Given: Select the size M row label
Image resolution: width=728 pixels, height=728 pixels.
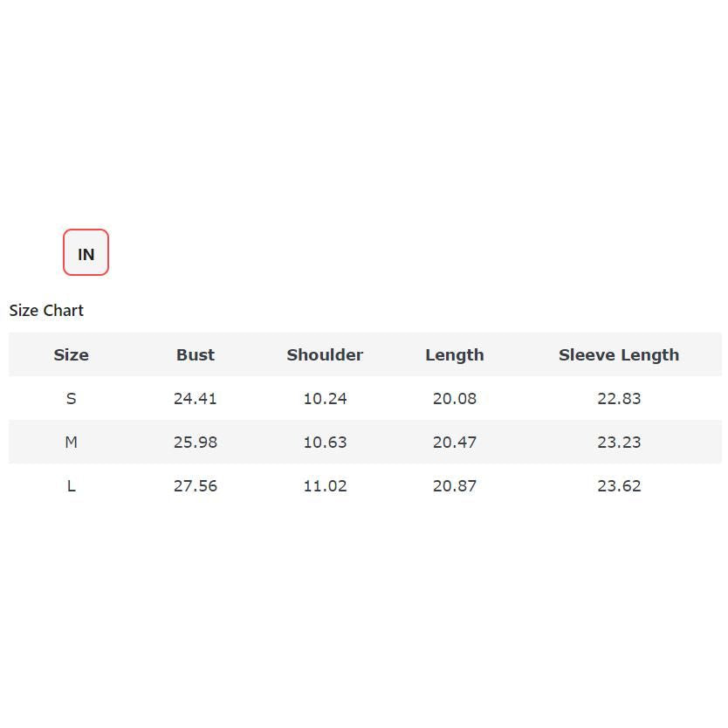Looking at the screenshot, I should tap(71, 443).
